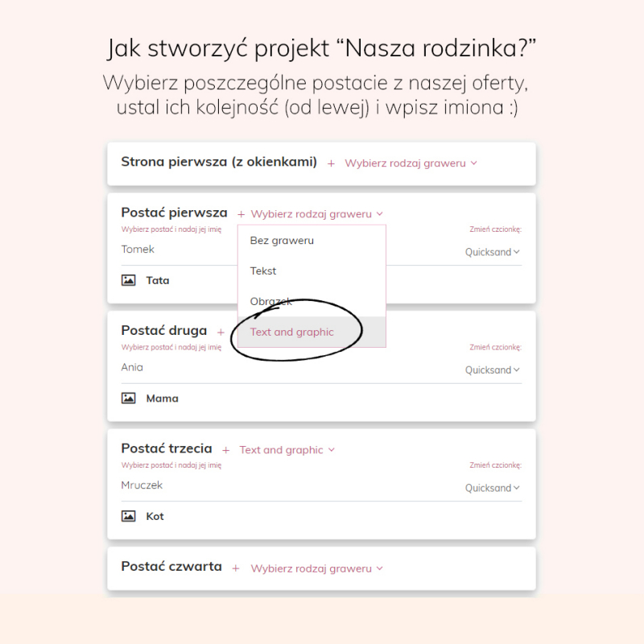Open Text and graphic dropdown for Postać trzecia
The width and height of the screenshot is (644, 644).
point(287,450)
